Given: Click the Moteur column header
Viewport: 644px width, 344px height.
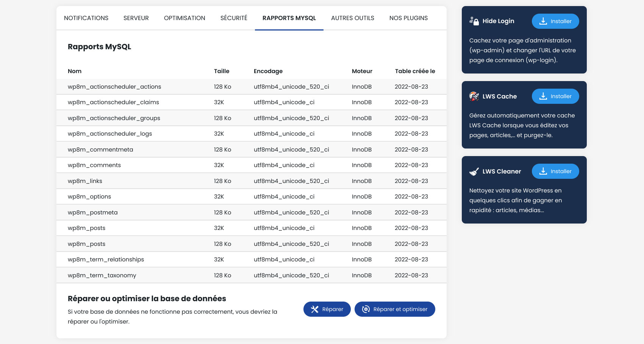Looking at the screenshot, I should point(362,71).
